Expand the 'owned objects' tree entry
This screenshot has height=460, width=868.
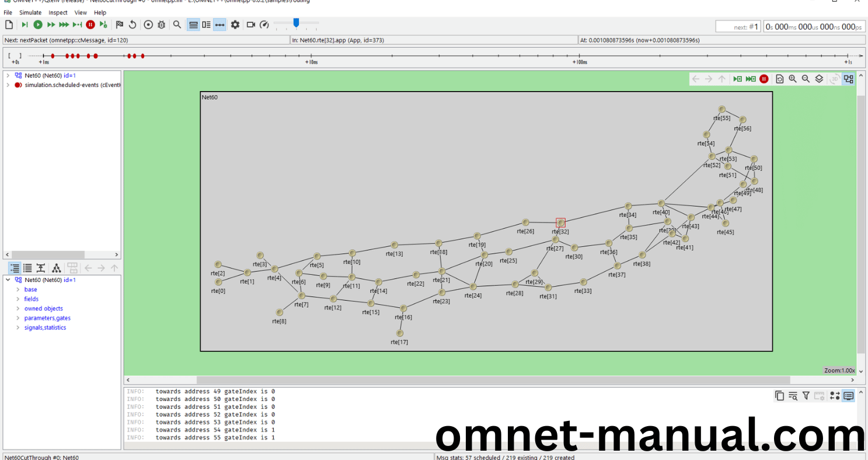point(18,309)
